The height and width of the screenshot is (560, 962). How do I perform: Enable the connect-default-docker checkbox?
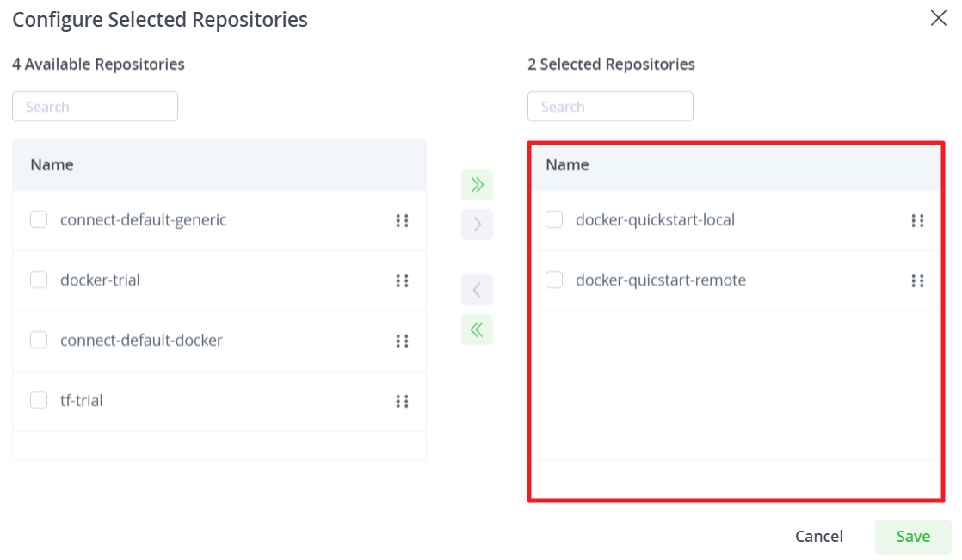pyautogui.click(x=39, y=340)
